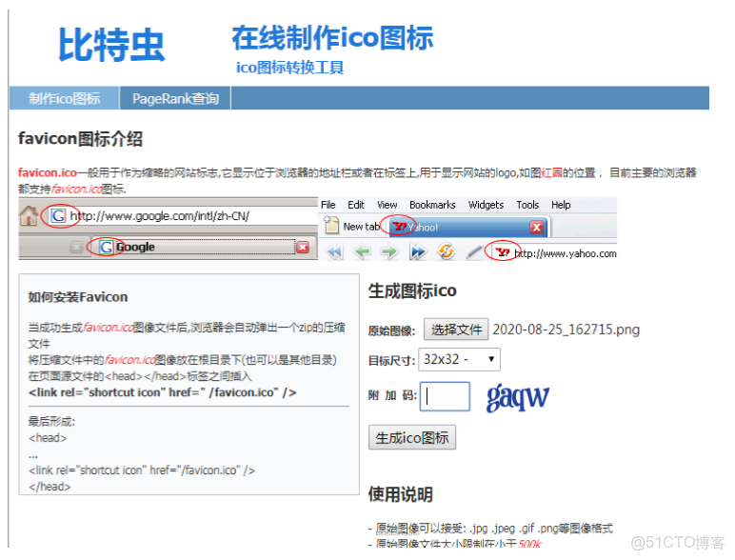The height and width of the screenshot is (560, 735).
Task: Click the Tools menu in the example image
Action: coord(527,205)
